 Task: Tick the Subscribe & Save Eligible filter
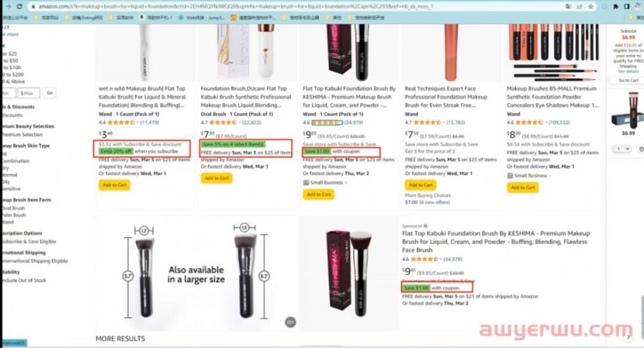29,242
